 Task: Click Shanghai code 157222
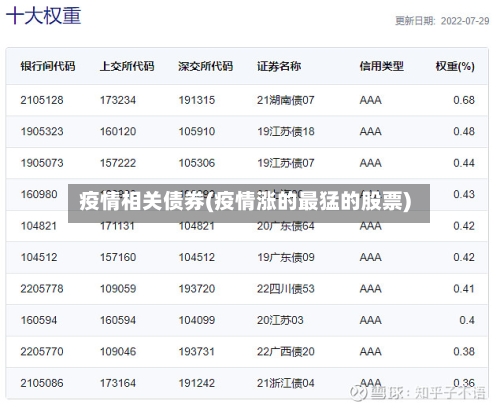click(118, 163)
